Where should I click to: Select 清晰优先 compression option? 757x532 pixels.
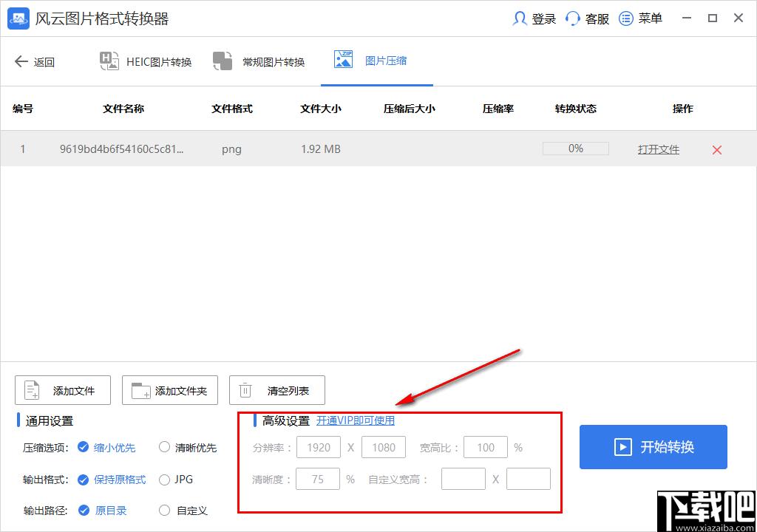188,448
